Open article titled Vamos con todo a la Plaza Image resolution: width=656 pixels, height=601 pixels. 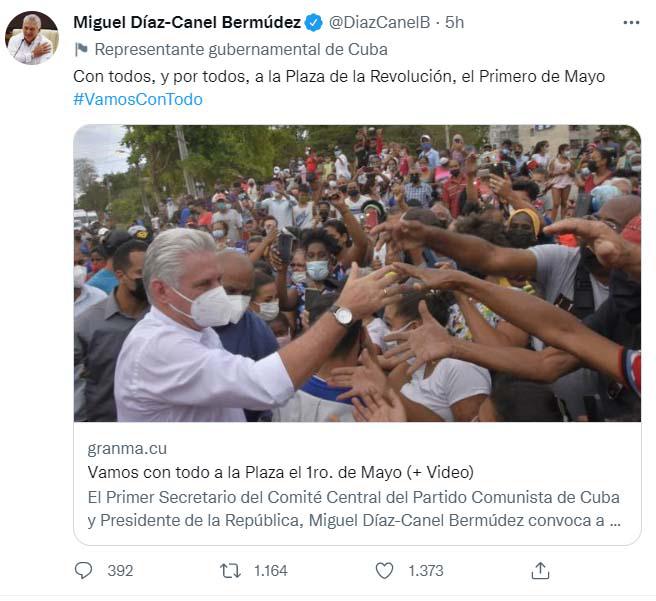pos(281,473)
